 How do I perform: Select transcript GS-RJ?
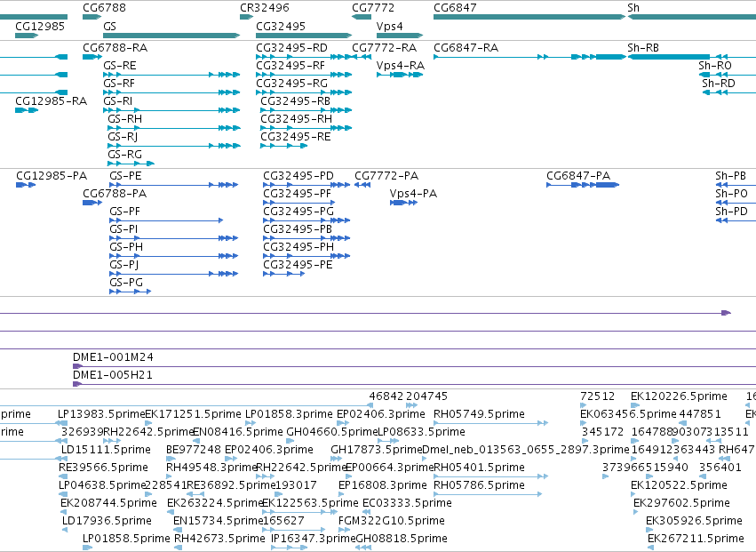click(x=174, y=146)
